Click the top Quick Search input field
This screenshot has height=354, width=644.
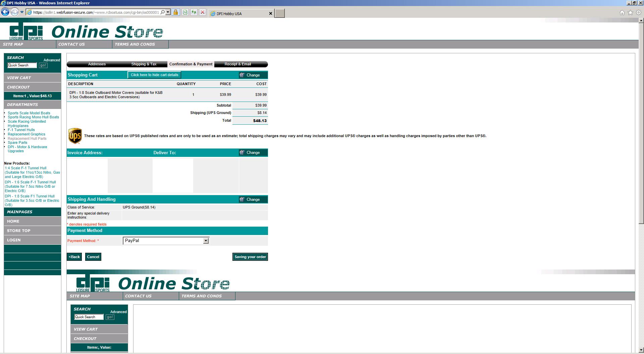(22, 65)
